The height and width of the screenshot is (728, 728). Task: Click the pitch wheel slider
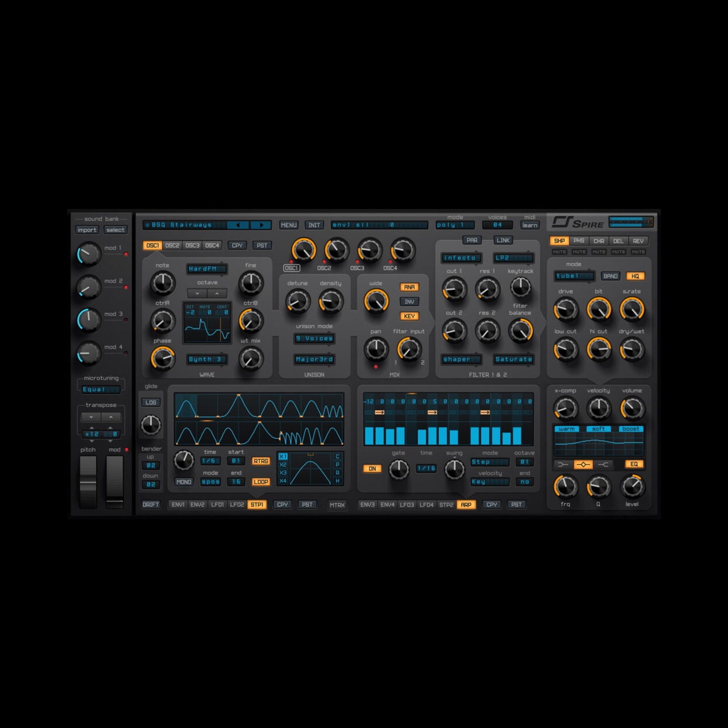(88, 482)
